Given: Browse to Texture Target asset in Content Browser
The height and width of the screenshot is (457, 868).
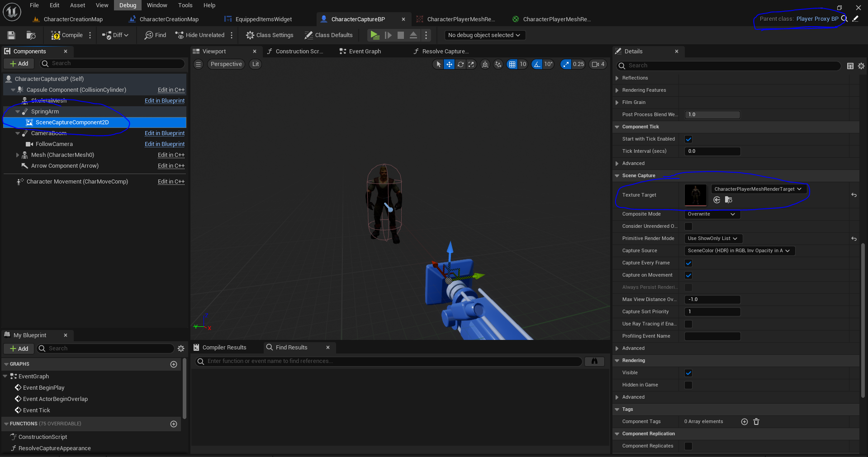Looking at the screenshot, I should pyautogui.click(x=729, y=200).
